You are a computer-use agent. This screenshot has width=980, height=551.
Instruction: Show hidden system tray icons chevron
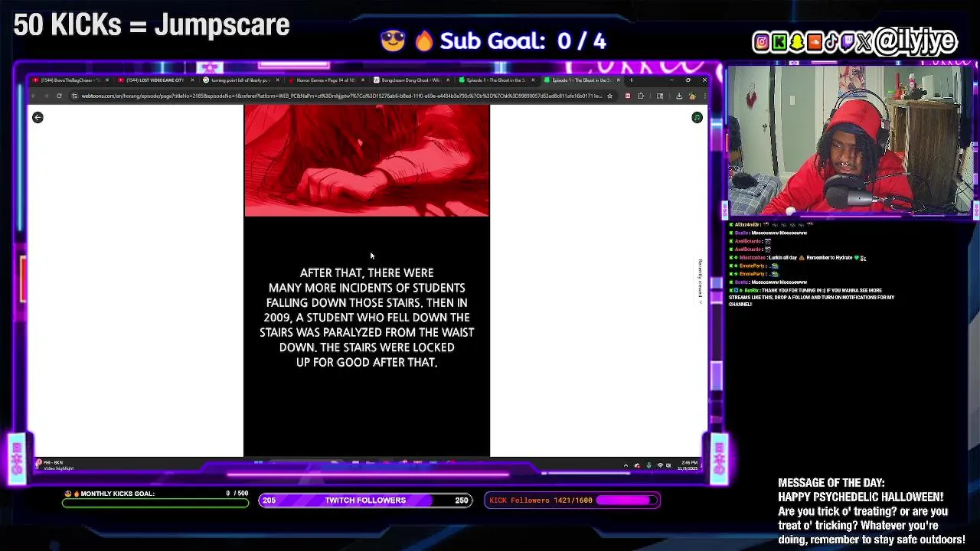pyautogui.click(x=626, y=465)
